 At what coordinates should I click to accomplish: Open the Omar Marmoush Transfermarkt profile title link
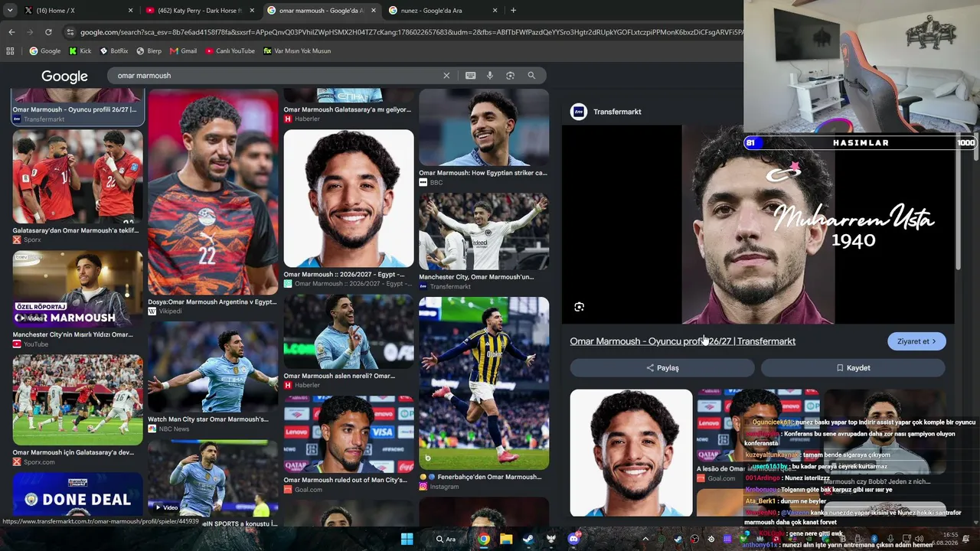pyautogui.click(x=683, y=341)
